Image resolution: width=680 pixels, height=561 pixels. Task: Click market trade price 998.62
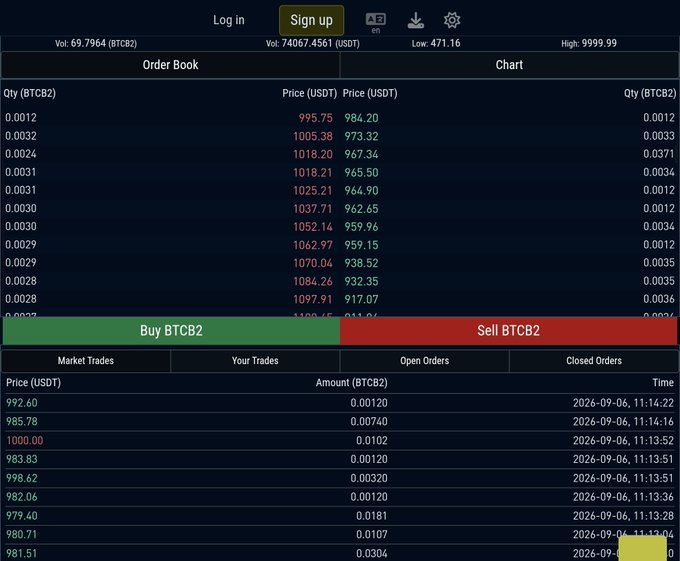point(22,478)
